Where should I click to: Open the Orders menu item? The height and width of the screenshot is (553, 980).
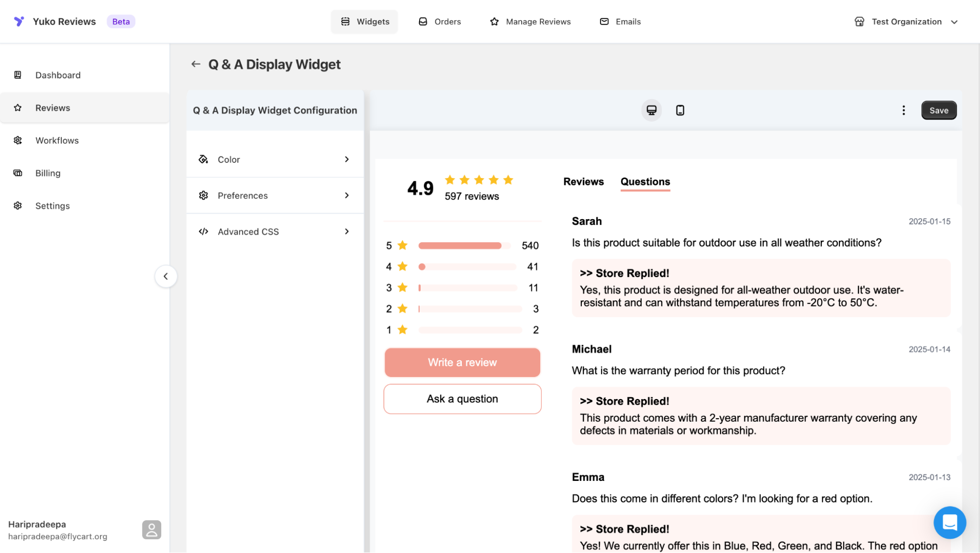point(440,22)
